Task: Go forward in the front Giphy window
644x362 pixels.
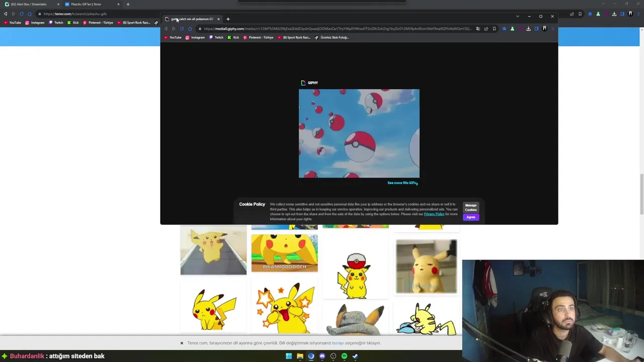Action: click(x=174, y=29)
